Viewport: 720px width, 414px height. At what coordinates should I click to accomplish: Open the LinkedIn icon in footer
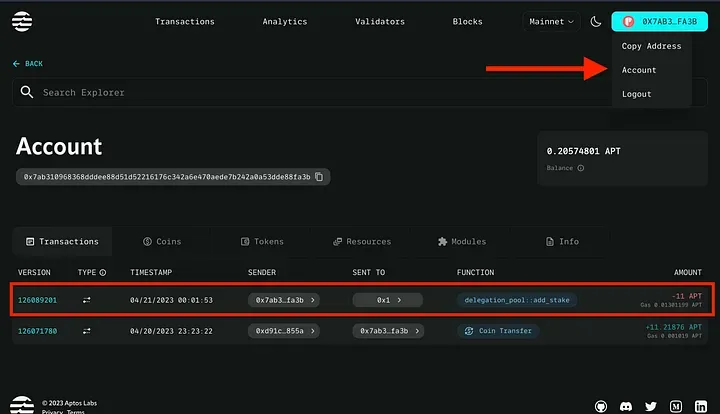(701, 406)
